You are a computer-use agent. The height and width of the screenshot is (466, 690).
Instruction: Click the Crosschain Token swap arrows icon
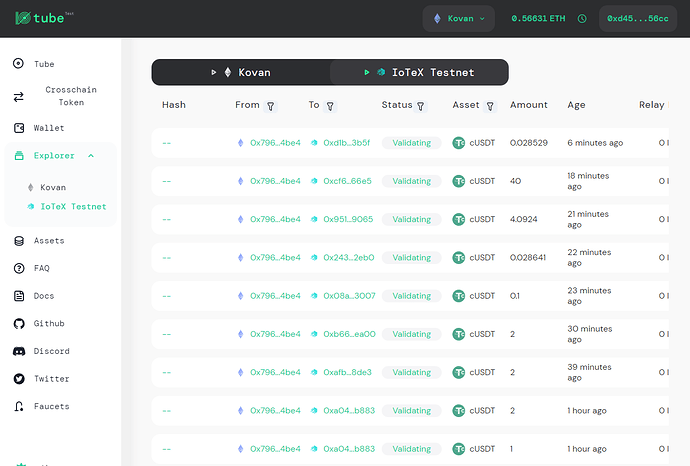[18, 97]
